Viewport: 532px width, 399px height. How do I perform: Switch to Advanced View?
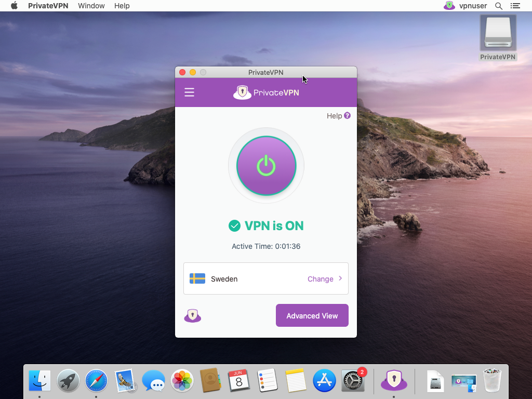(x=312, y=315)
